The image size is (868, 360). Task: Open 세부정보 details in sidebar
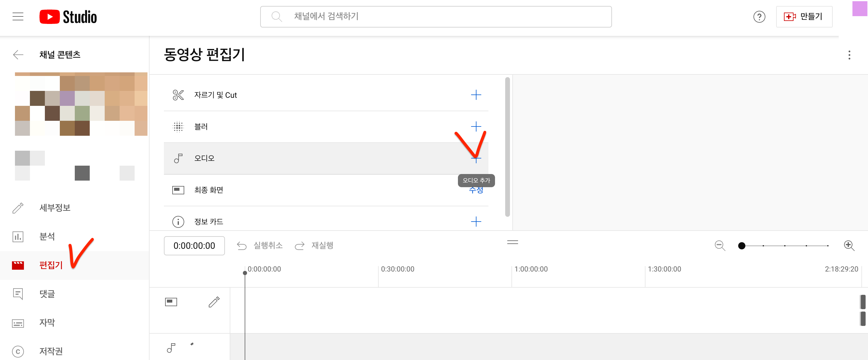55,208
